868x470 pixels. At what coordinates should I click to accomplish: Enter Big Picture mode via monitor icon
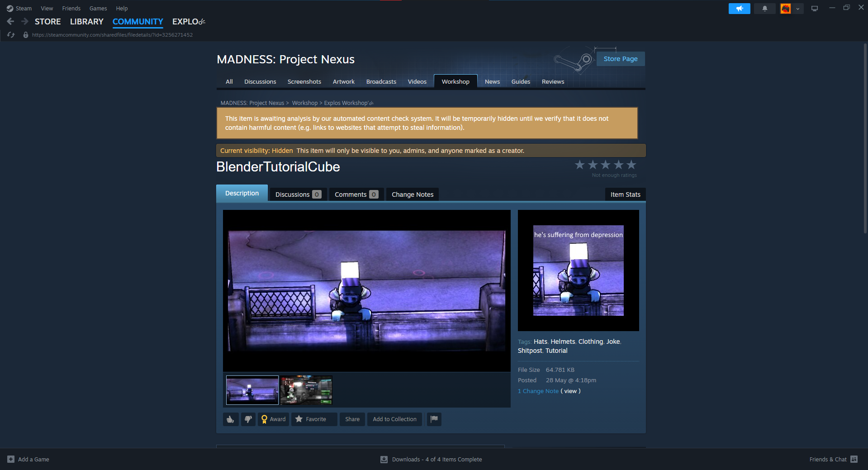pyautogui.click(x=815, y=9)
